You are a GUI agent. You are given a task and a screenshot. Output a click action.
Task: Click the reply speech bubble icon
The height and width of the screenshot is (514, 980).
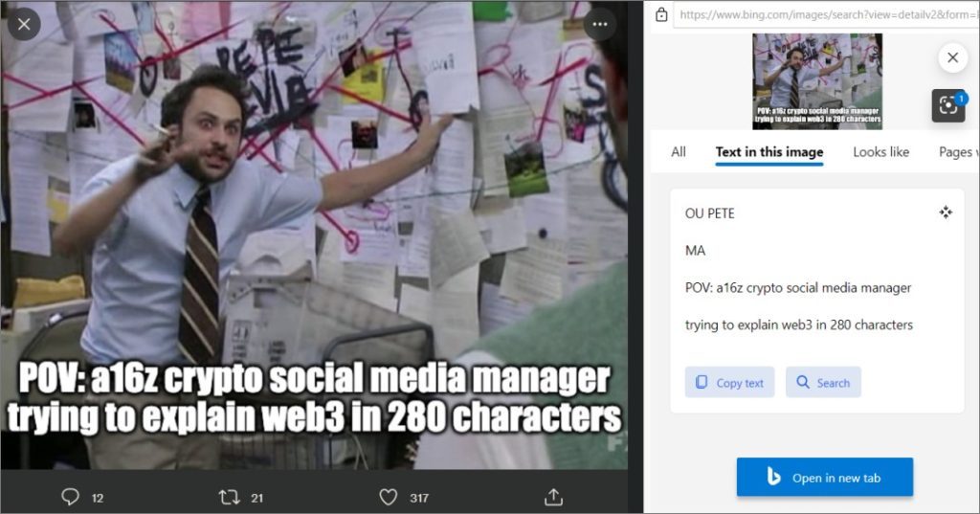coord(70,497)
